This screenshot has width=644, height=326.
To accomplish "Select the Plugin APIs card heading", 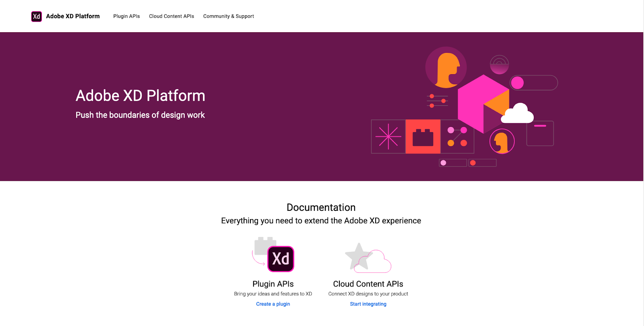I will [273, 284].
